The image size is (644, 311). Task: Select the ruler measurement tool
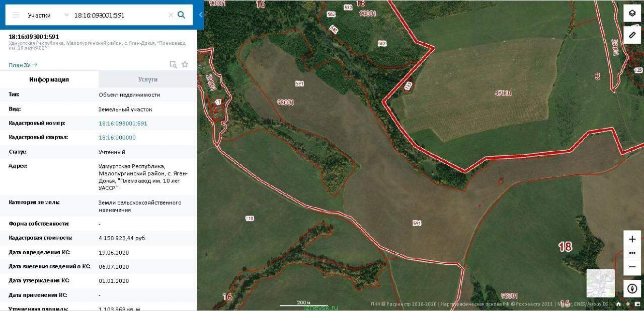pyautogui.click(x=632, y=35)
